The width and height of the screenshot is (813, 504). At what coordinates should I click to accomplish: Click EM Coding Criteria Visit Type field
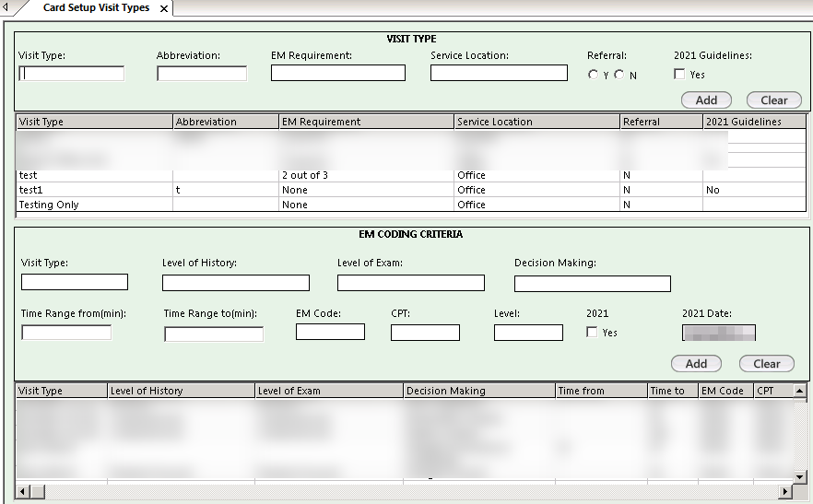[x=75, y=282]
